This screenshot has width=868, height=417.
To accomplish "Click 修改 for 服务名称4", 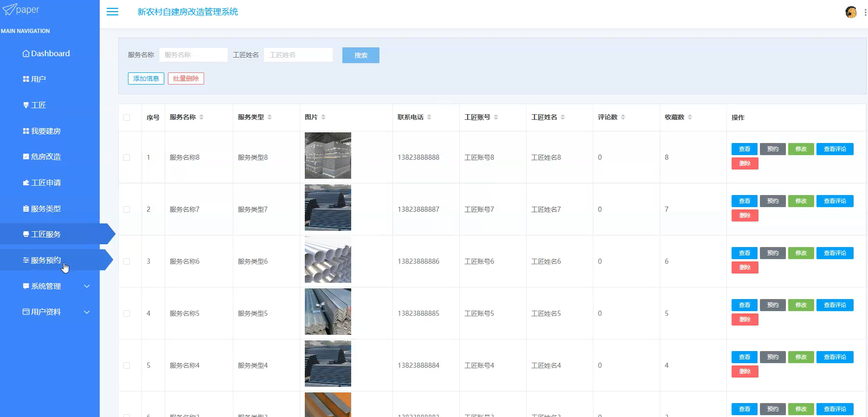I will pyautogui.click(x=801, y=357).
